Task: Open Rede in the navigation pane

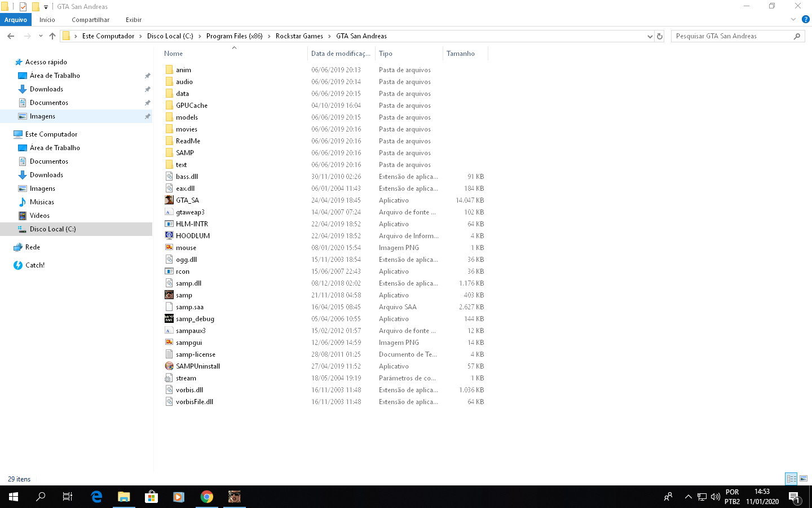Action: pos(33,247)
